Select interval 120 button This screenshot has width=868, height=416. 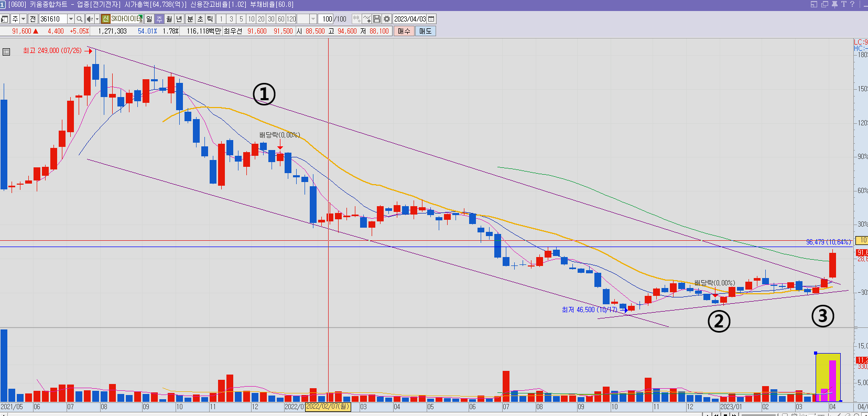291,19
